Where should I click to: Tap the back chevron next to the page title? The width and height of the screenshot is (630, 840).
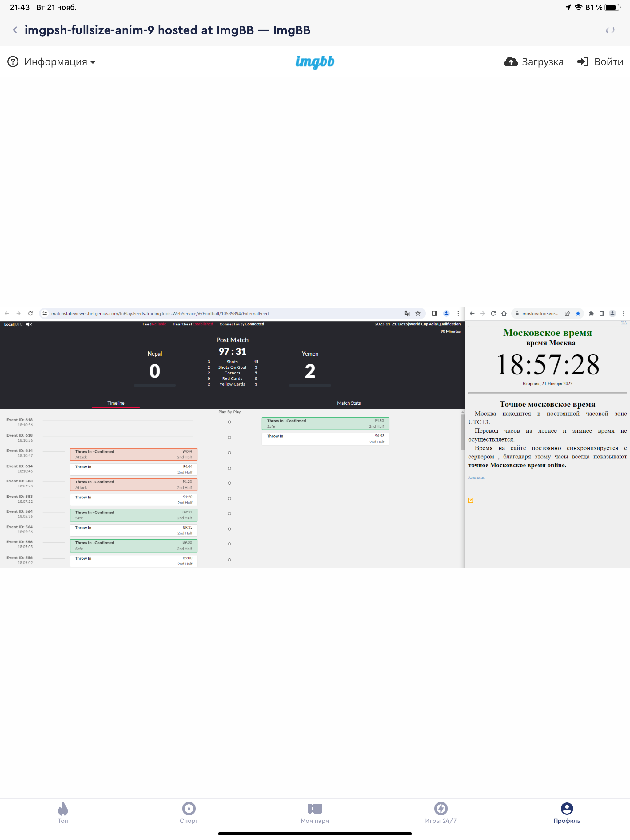(x=15, y=30)
